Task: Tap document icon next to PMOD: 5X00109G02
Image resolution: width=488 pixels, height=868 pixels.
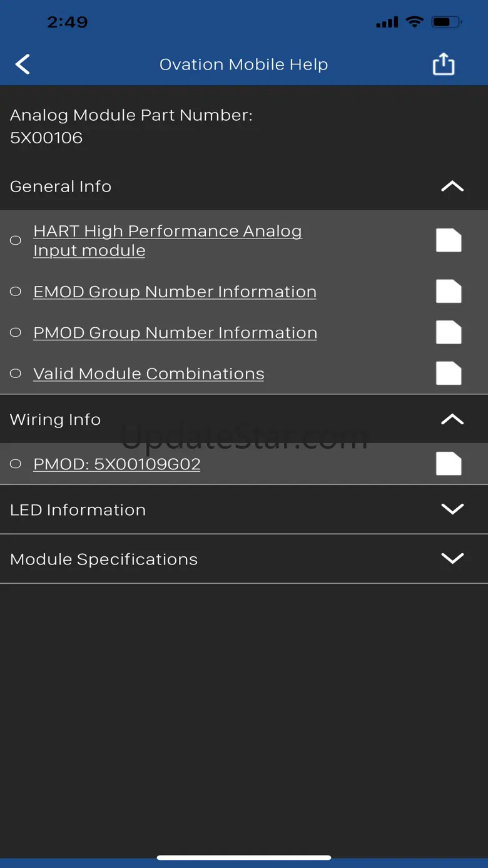Action: click(x=449, y=464)
